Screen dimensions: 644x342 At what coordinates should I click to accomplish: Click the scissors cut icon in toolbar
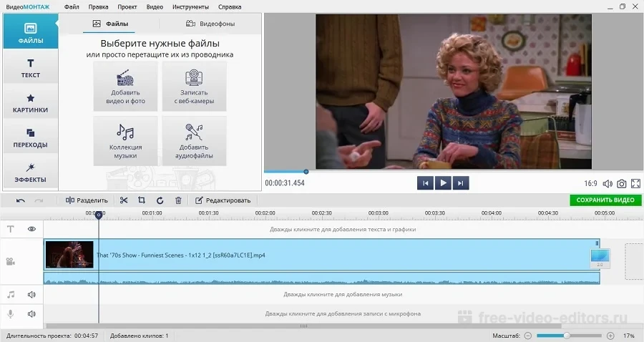(124, 200)
